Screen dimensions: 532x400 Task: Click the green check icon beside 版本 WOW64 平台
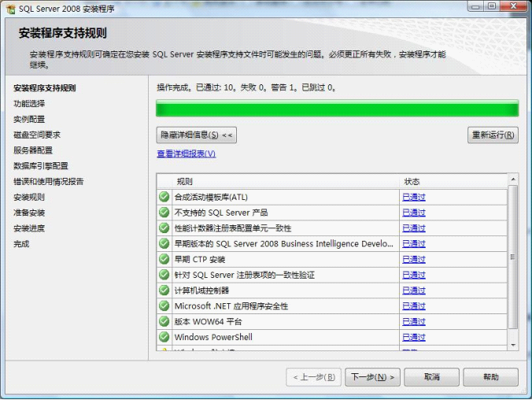click(164, 321)
